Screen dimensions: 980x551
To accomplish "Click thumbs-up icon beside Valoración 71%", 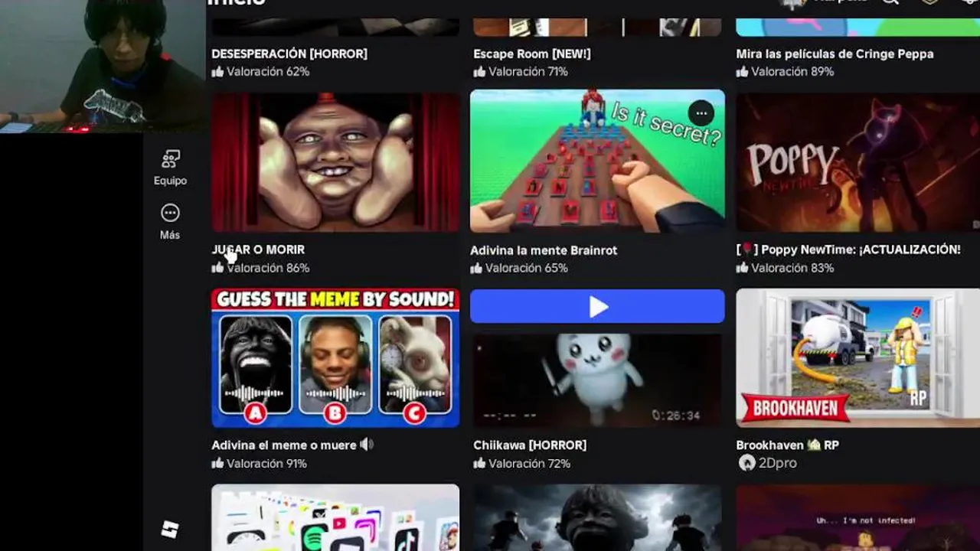I will pyautogui.click(x=479, y=70).
